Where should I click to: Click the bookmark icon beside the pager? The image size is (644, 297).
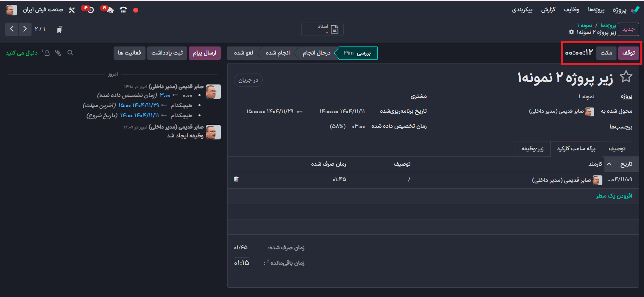coord(59,29)
